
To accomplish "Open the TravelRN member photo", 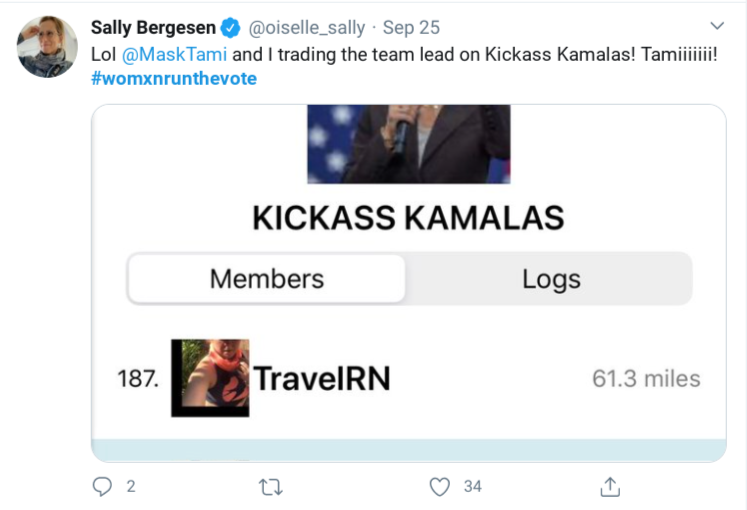I will [x=210, y=378].
